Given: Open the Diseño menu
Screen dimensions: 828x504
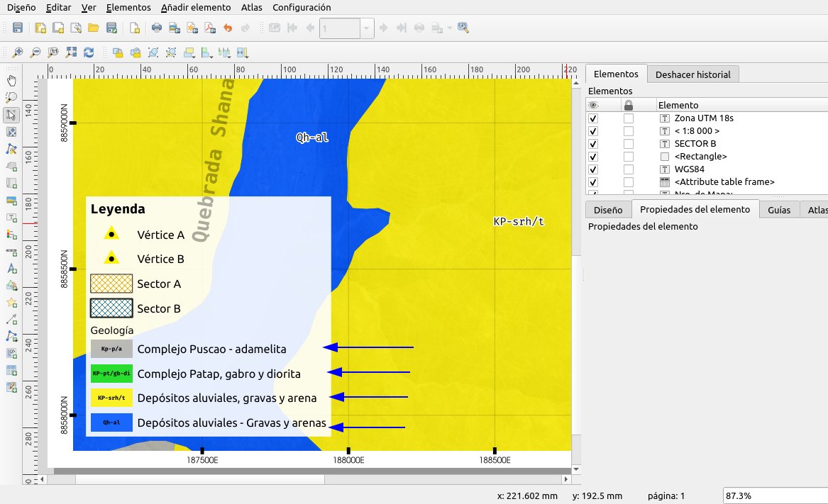Looking at the screenshot, I should click(21, 7).
